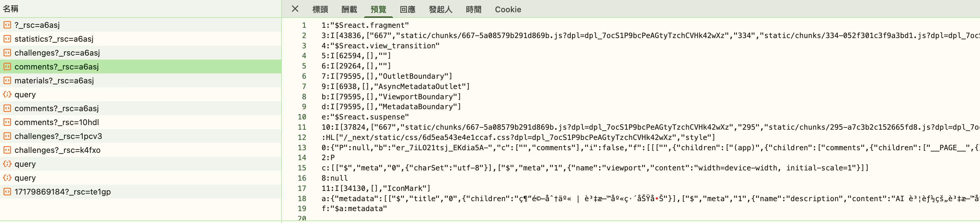Click the icon next to comments?_rsc=10hdl

(7, 122)
